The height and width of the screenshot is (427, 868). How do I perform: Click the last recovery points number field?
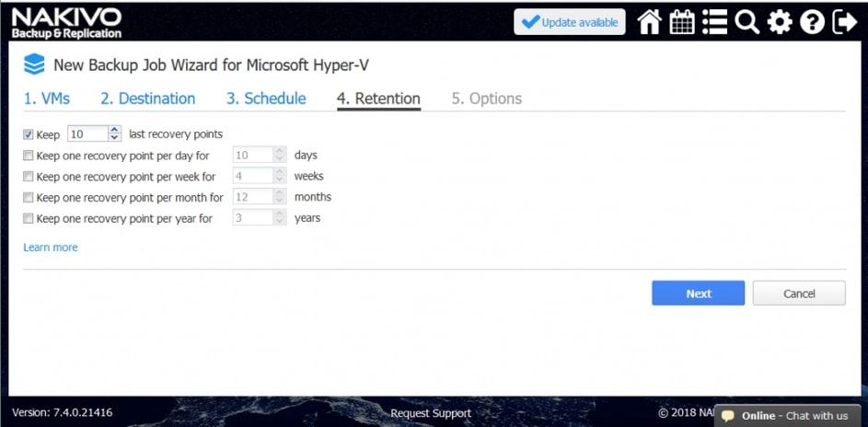tap(87, 134)
